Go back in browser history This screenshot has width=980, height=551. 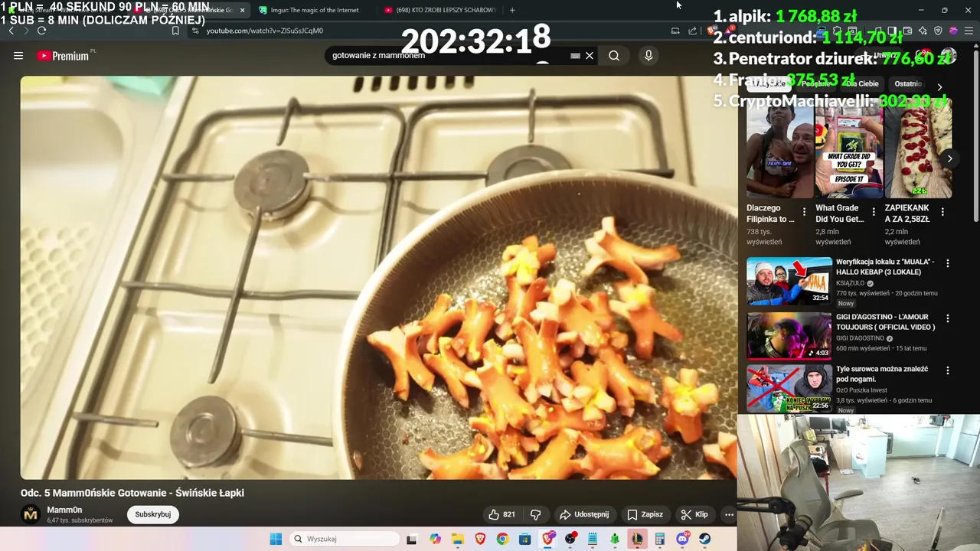(11, 31)
